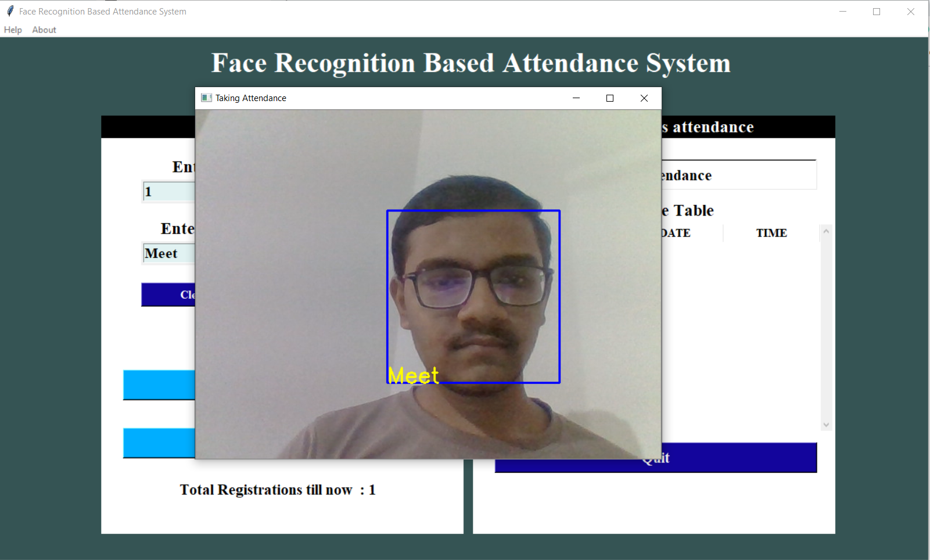Click the ID entry field showing 1
930x560 pixels.
point(167,191)
